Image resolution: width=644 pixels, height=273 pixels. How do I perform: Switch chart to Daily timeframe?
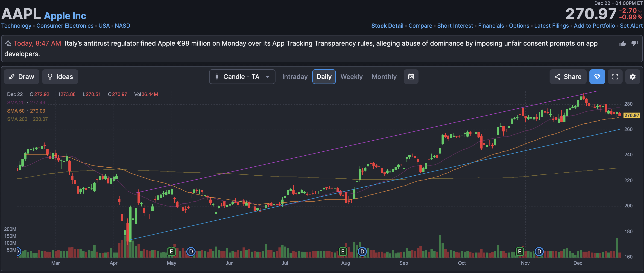tap(324, 77)
